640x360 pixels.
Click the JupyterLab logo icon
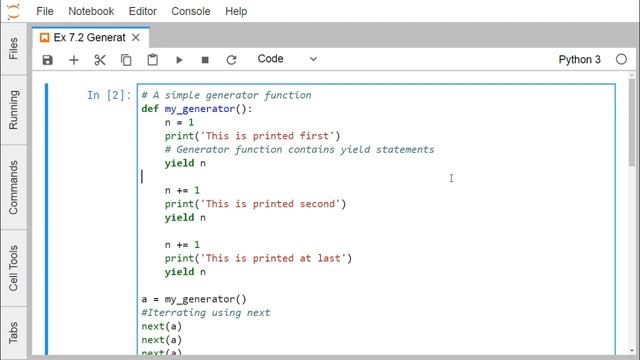(13, 11)
